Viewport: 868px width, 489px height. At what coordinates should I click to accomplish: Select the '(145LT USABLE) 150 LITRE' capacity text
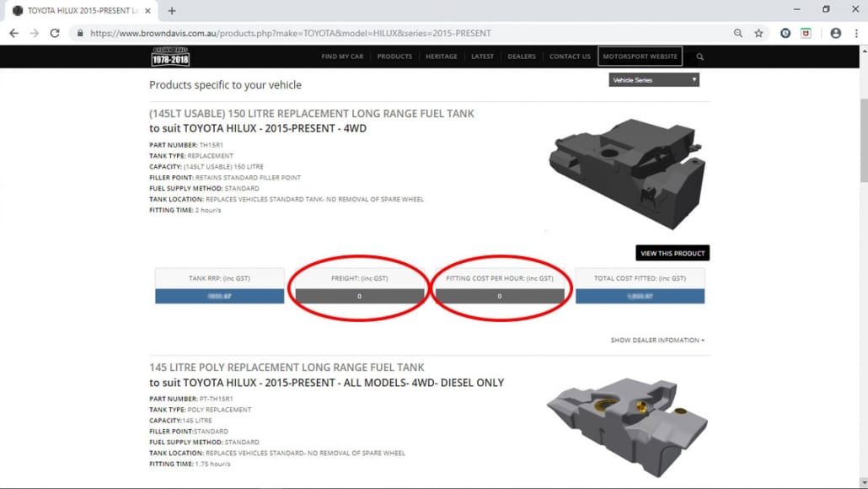pos(223,167)
